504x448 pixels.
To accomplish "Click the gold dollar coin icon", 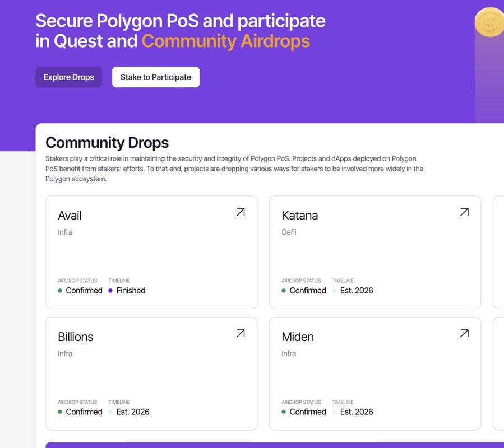I will pos(490,23).
